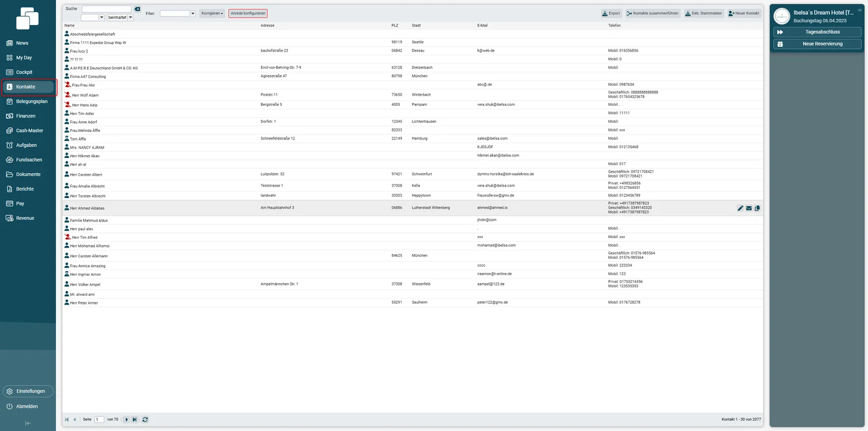Screen dimensions: 868x431
Task: Click the edit pencil icon for Ahmed Aldabas
Action: [x=741, y=208]
